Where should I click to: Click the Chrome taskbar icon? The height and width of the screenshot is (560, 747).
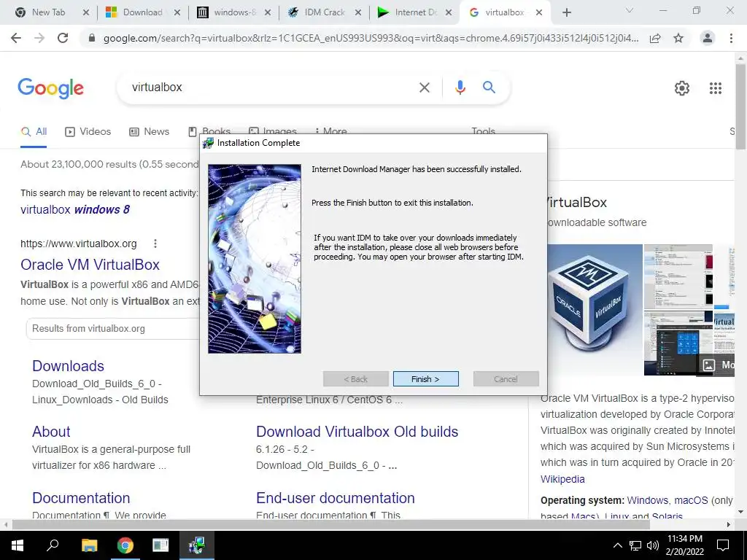[x=125, y=545]
